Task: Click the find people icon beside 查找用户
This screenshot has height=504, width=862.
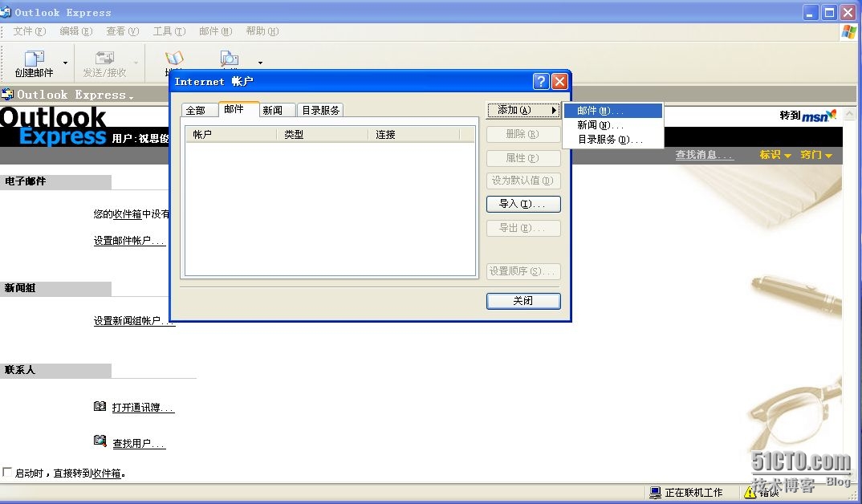Action: [100, 441]
